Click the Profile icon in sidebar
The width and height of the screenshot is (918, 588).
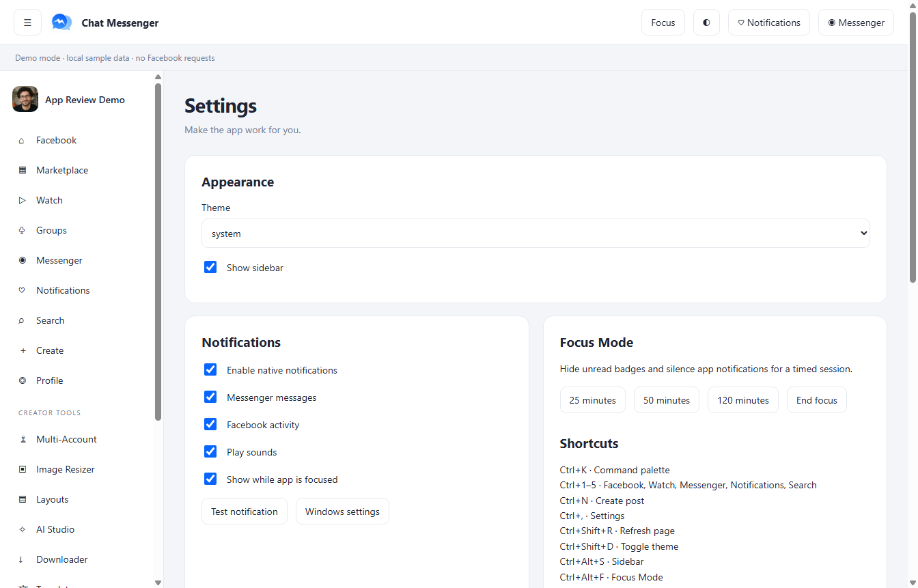point(22,381)
